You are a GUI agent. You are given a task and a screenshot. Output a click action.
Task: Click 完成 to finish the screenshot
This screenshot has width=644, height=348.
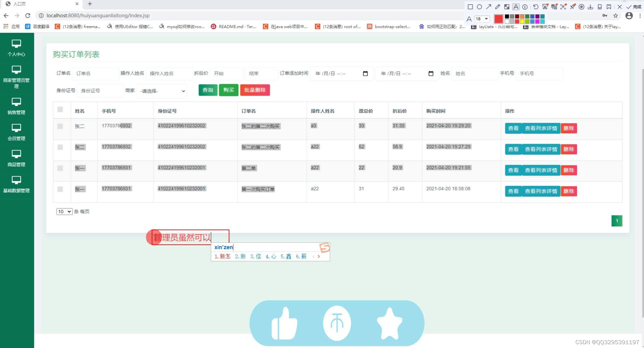[633, 7]
